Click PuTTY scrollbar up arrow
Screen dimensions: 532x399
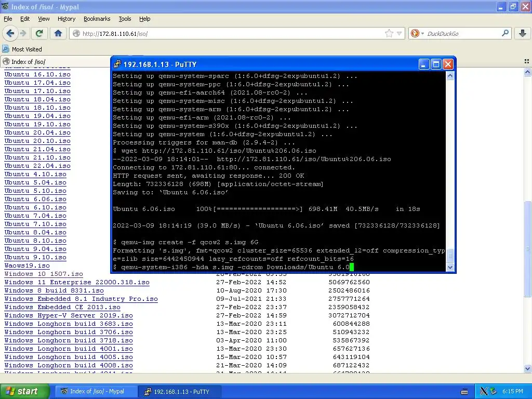click(x=450, y=76)
